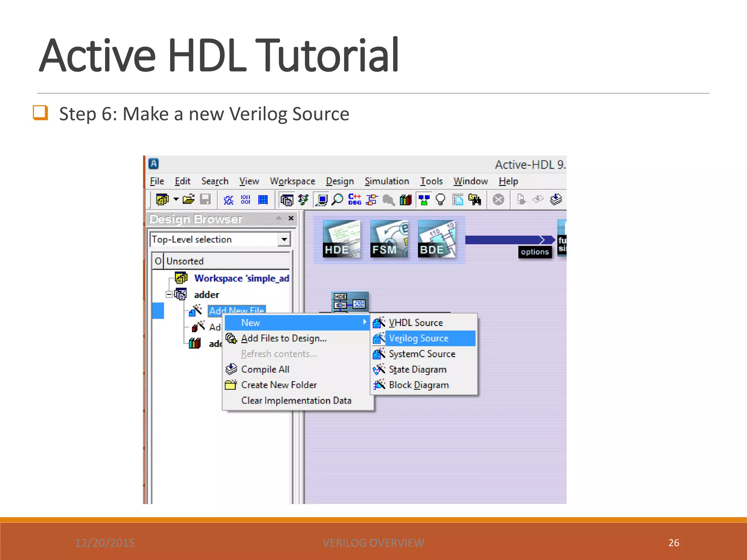This screenshot has height=560, width=747.
Task: Click the BDE editor thumbnail
Action: pos(437,239)
